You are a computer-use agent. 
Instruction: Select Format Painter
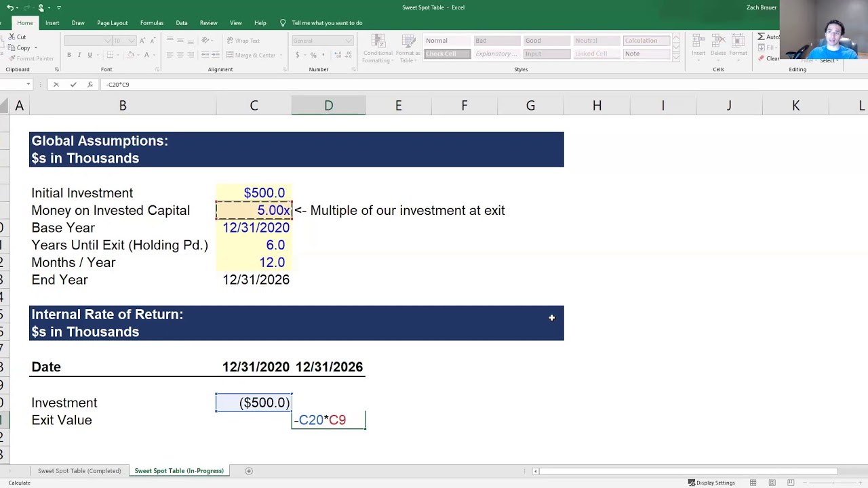pos(31,58)
